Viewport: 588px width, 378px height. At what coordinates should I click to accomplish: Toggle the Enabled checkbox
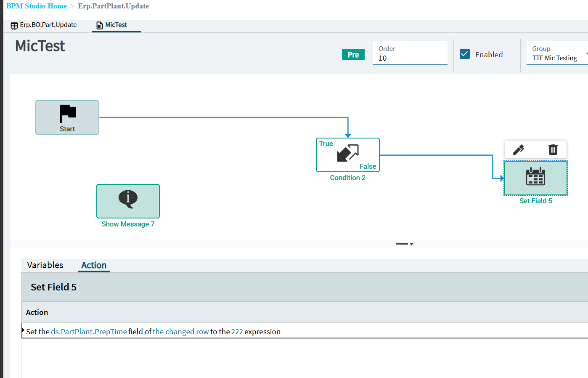click(465, 54)
